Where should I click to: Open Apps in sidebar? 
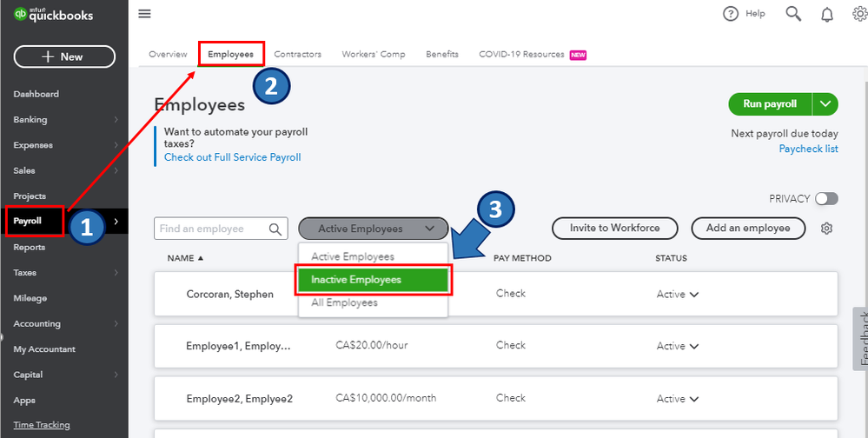pos(24,400)
